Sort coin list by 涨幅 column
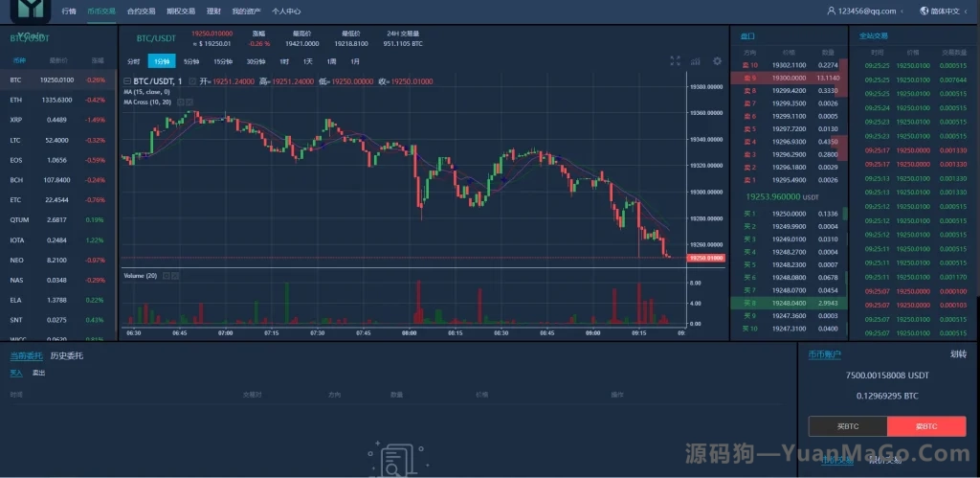Screen dimensions: 980x478 pyautogui.click(x=98, y=60)
